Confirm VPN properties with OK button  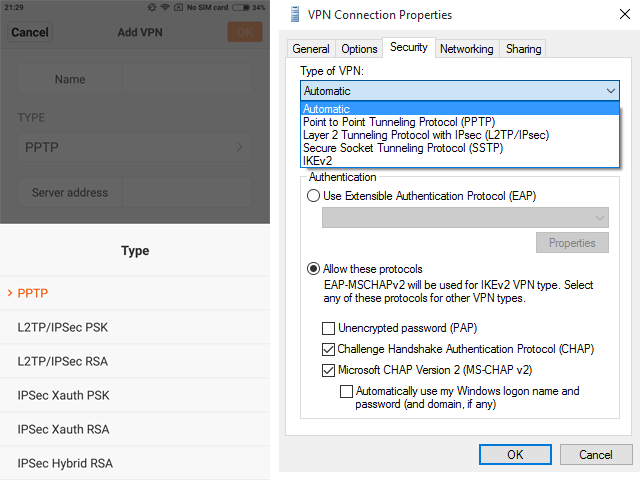(x=515, y=455)
